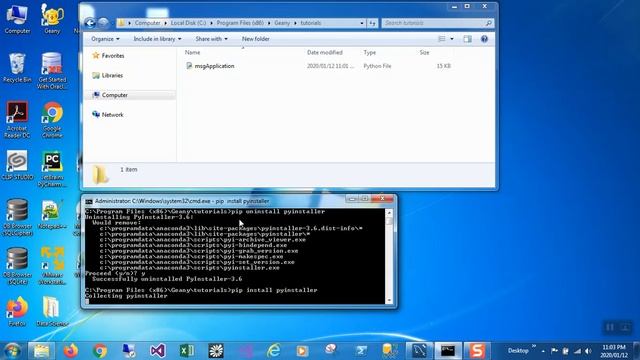Open Explorer Help question mark icon

(x=484, y=39)
